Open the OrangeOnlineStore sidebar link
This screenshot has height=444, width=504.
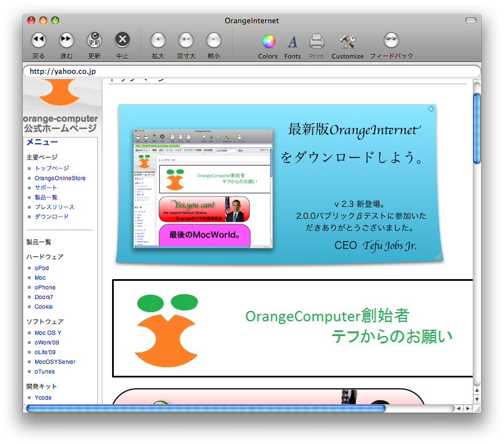pos(60,178)
